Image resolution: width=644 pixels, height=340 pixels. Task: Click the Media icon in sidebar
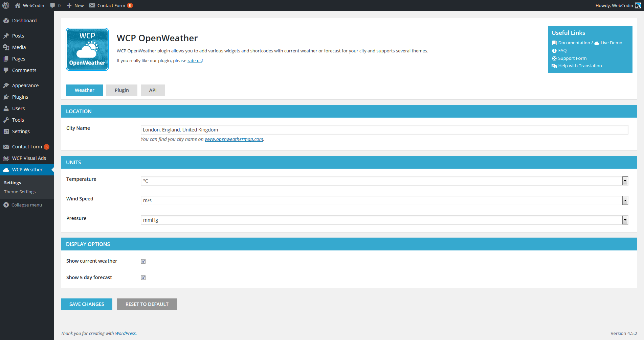pos(6,47)
